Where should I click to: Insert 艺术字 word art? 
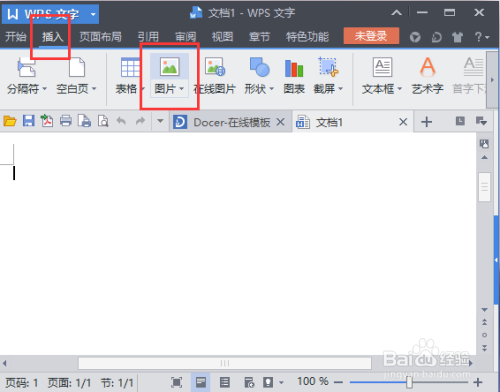click(x=427, y=76)
